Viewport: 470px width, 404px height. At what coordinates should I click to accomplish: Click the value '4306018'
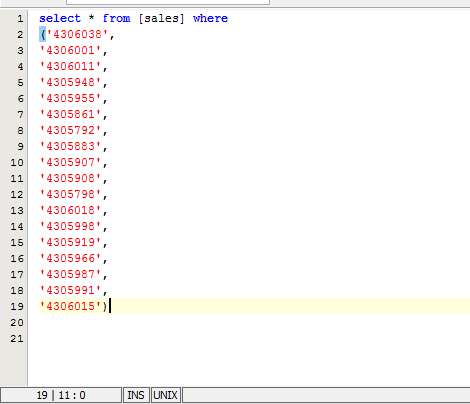coord(70,210)
